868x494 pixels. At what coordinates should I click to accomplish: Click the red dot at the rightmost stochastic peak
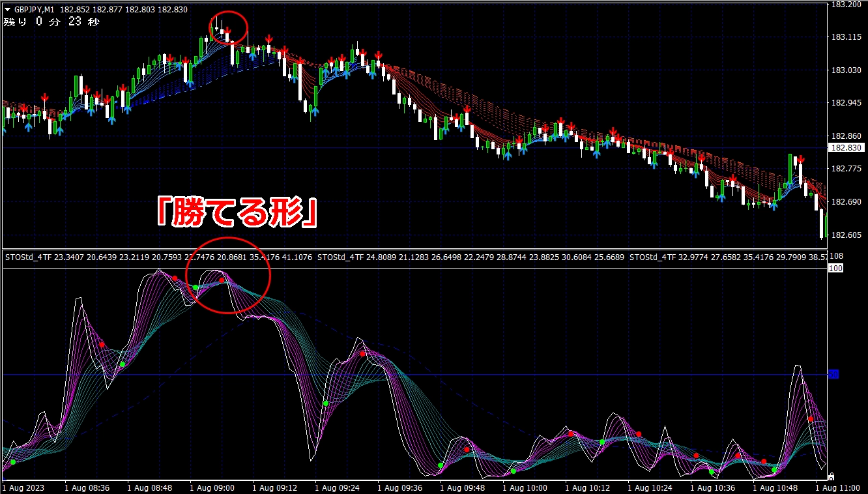[x=811, y=419]
